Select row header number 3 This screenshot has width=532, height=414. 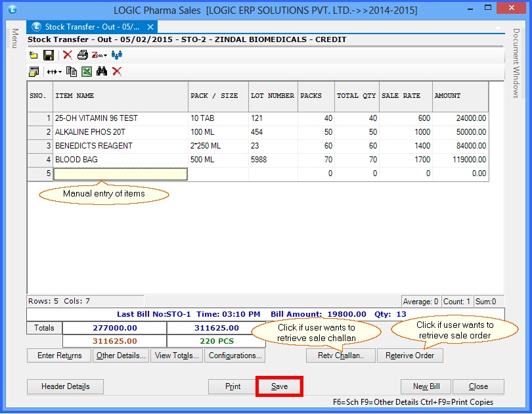40,146
